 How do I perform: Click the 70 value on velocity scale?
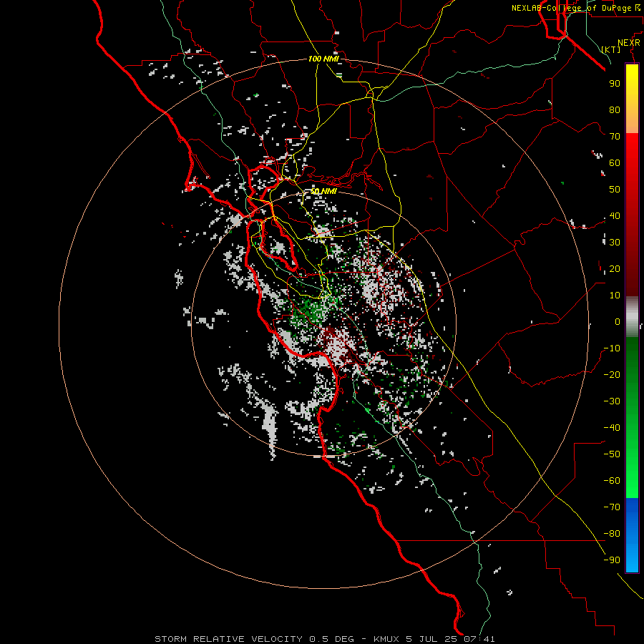tap(615, 137)
